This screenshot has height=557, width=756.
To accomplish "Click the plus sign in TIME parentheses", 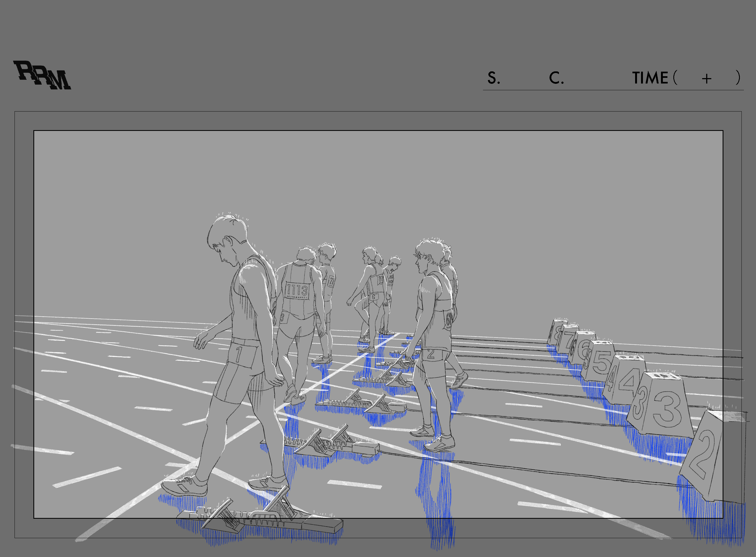I will coord(706,79).
